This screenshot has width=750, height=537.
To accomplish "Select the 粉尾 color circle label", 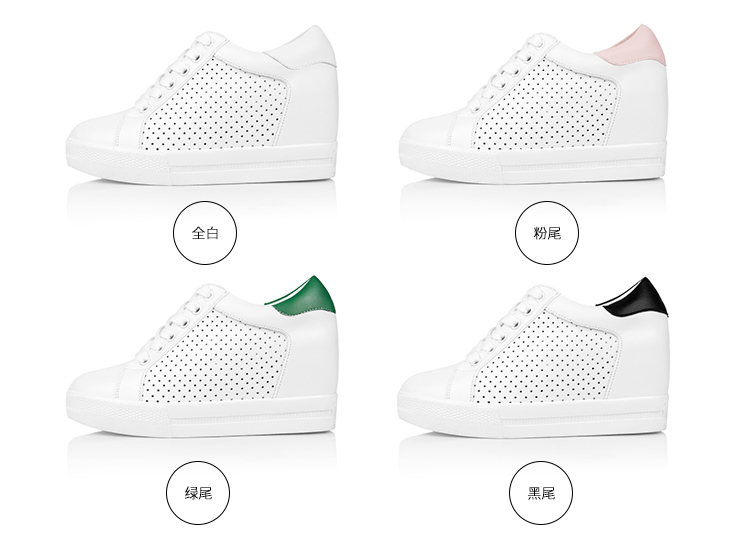I will [547, 232].
